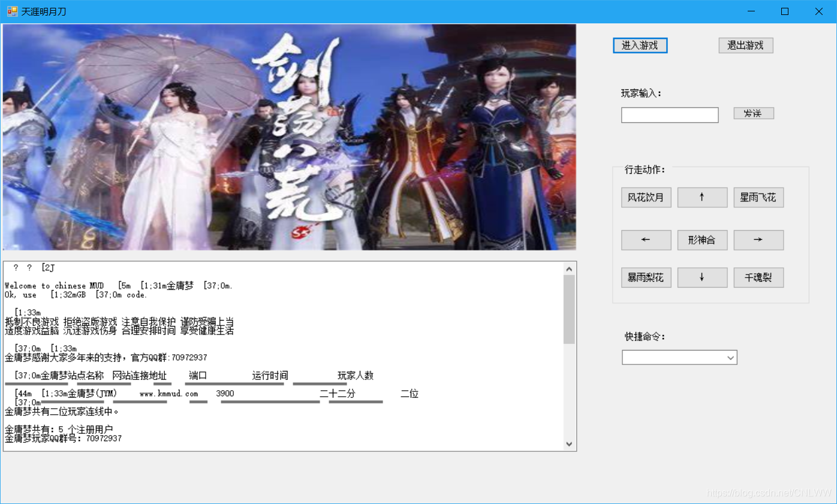Minimize the 天涯明月刀 window
The image size is (837, 504).
750,11
